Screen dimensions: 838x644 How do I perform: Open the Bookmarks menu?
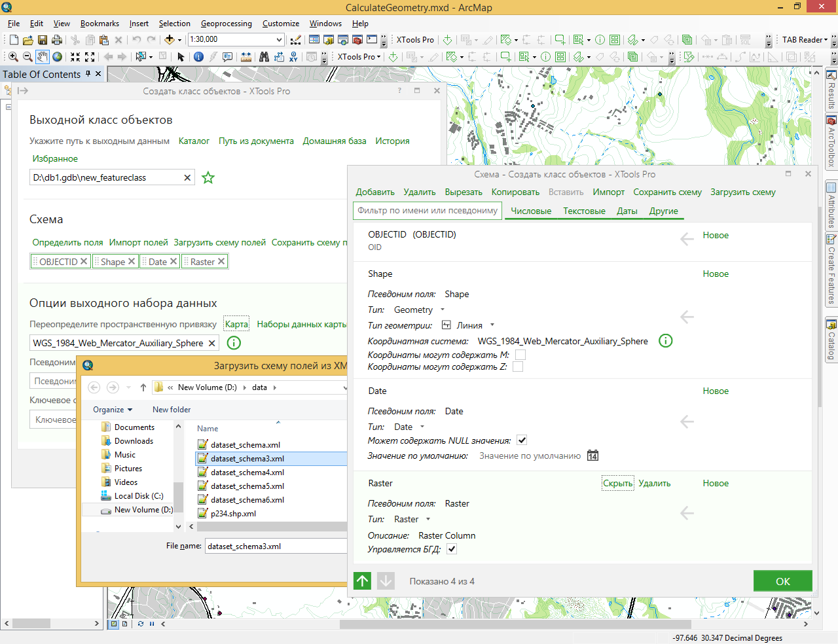pos(100,24)
